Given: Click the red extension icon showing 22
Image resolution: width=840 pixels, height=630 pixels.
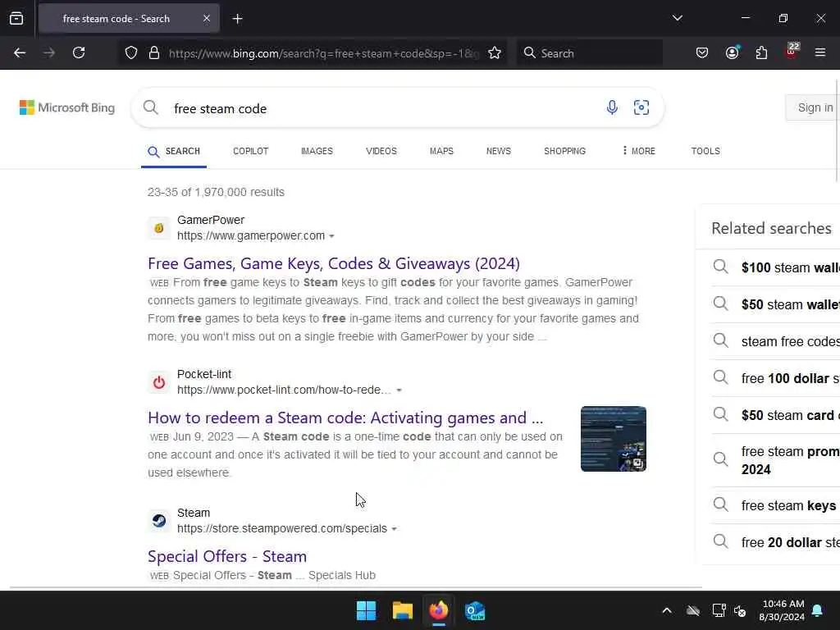Looking at the screenshot, I should coord(792,52).
